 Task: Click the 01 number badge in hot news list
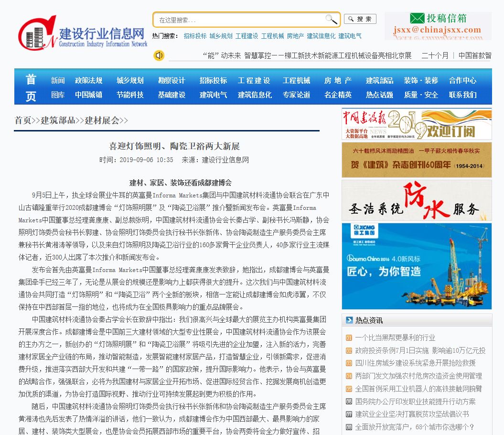[x=349, y=337]
